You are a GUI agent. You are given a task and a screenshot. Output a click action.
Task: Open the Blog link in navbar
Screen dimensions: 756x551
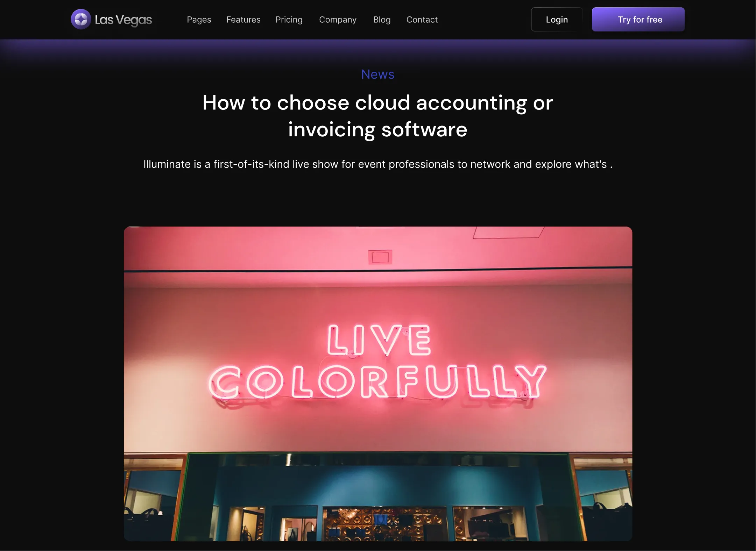(x=382, y=20)
